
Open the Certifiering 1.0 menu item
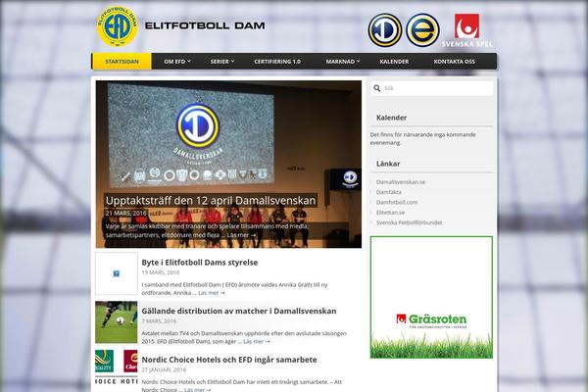tap(277, 62)
